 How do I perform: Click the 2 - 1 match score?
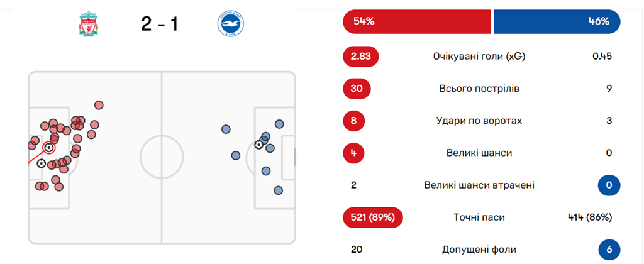coord(159,25)
